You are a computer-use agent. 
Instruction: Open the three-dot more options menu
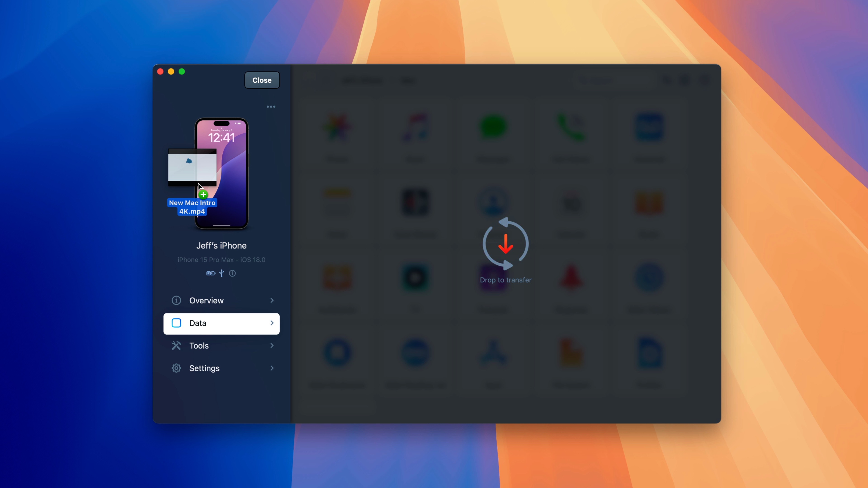271,107
